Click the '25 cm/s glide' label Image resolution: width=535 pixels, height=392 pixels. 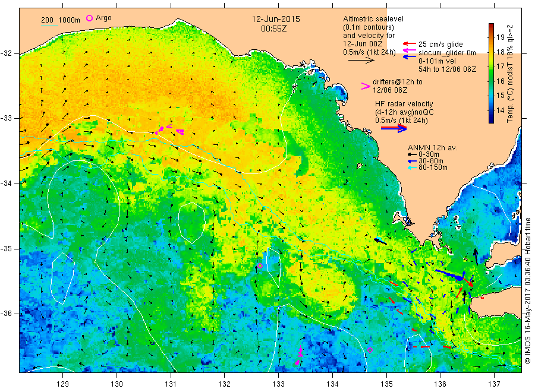pyautogui.click(x=440, y=45)
